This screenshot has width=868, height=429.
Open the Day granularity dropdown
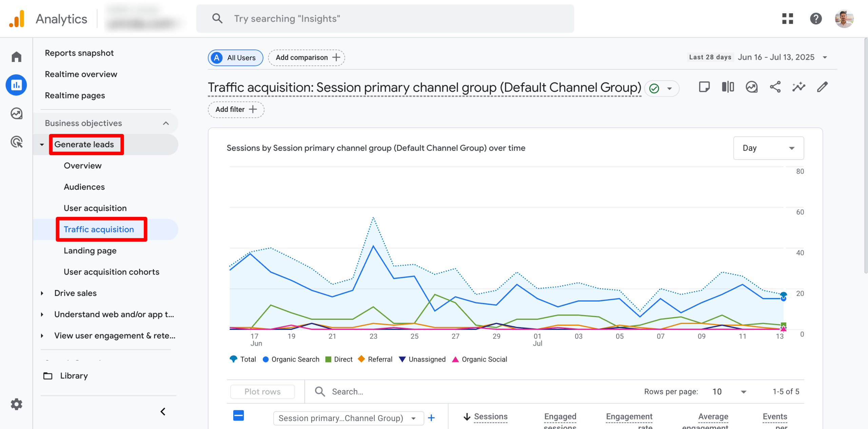pyautogui.click(x=768, y=148)
